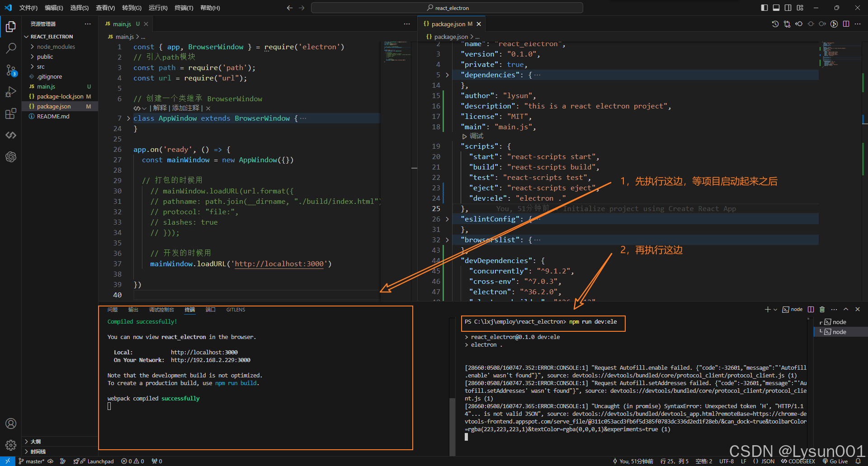Switch to the Problems panel tab
The height and width of the screenshot is (466, 868).
(113, 310)
